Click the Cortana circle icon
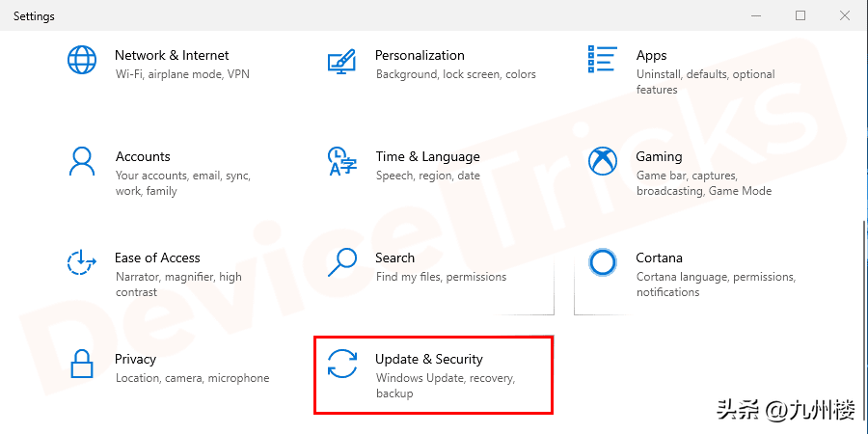 click(603, 262)
